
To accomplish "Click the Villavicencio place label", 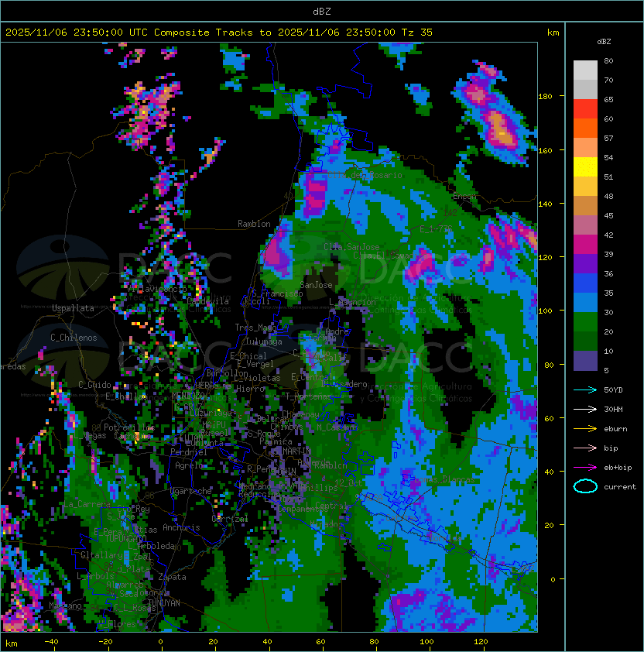I will (x=156, y=289).
